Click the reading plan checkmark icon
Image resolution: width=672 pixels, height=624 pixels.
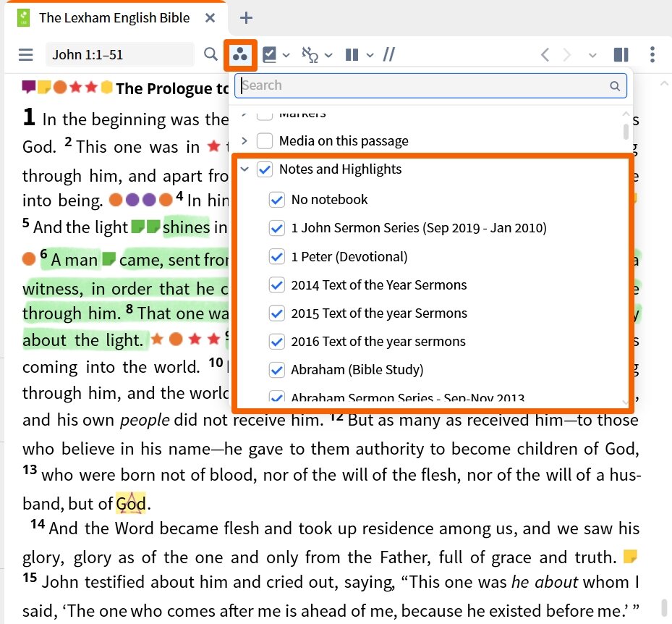coord(269,55)
